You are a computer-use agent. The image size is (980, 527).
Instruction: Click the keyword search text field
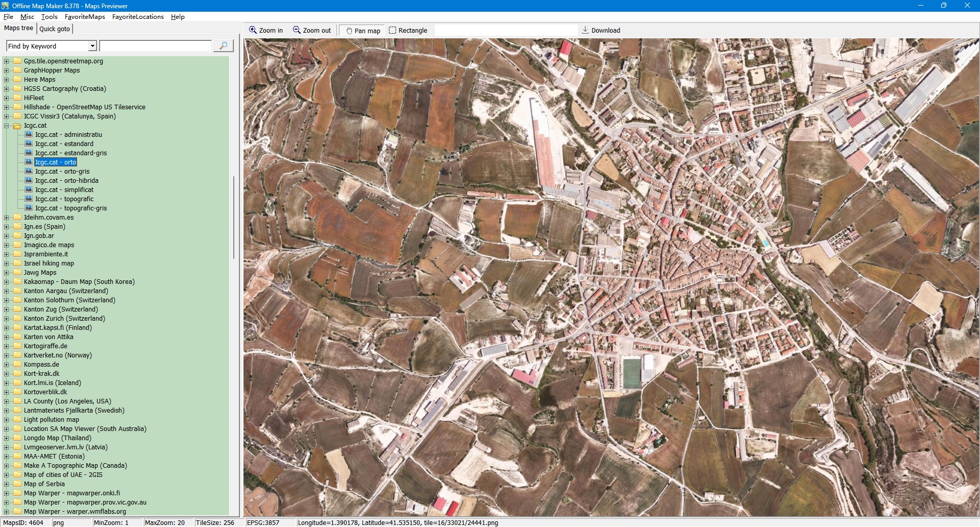[x=155, y=46]
